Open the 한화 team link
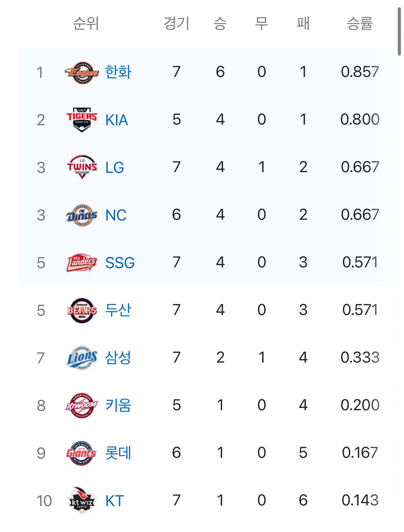The height and width of the screenshot is (532, 404). (x=118, y=72)
